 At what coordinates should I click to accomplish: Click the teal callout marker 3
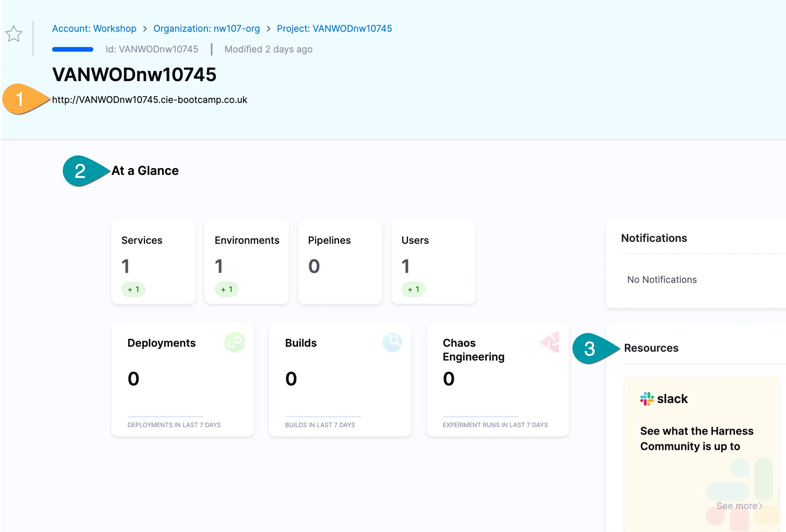pyautogui.click(x=590, y=349)
